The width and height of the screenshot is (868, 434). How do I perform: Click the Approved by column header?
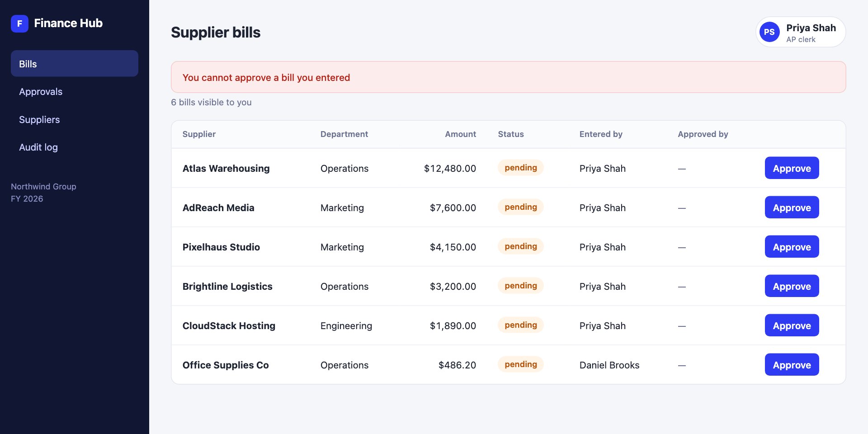click(703, 134)
